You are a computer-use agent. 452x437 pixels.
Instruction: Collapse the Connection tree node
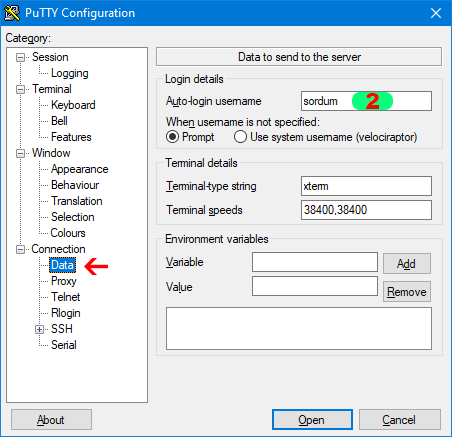click(x=20, y=249)
